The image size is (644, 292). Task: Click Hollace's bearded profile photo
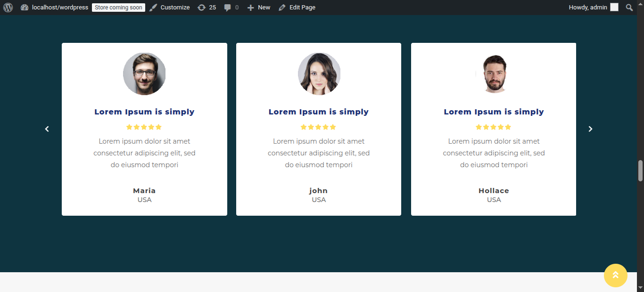494,74
